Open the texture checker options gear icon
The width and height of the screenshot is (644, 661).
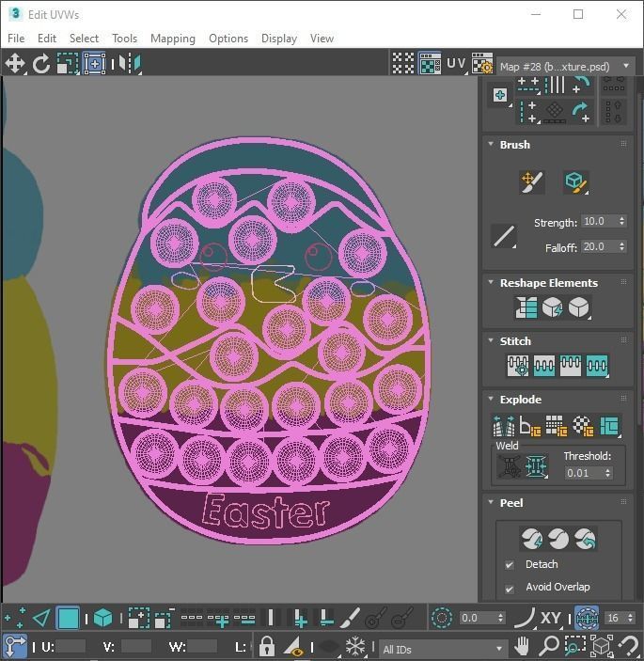(482, 64)
